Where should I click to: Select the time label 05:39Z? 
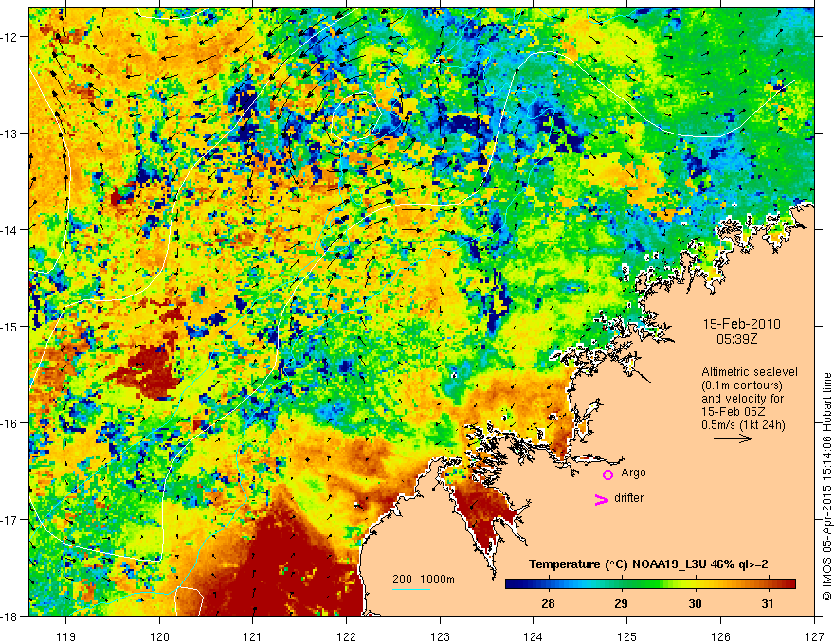[736, 339]
